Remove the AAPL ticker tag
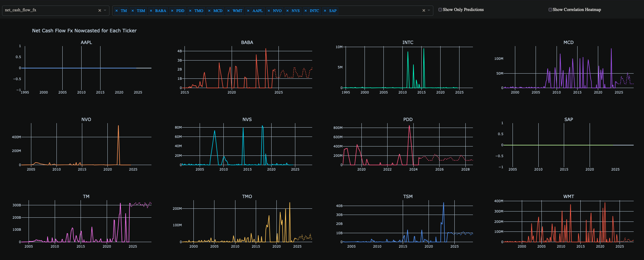 coord(248,11)
